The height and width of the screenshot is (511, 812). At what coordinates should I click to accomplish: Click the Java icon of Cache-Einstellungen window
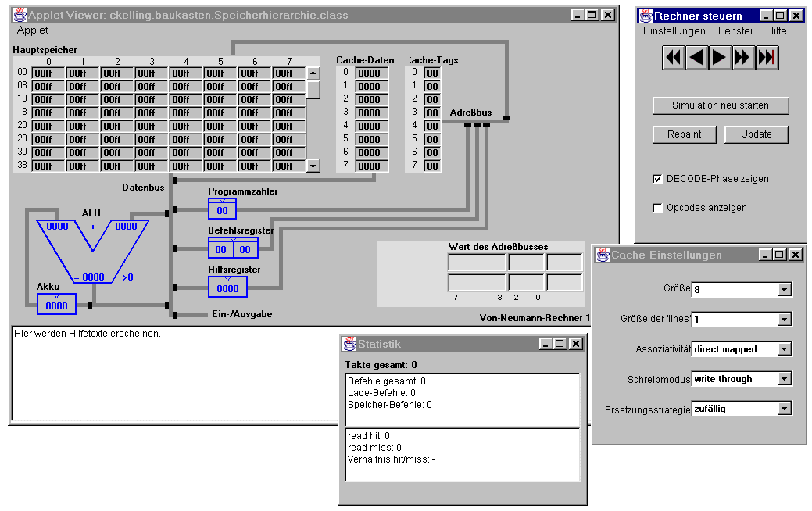point(603,255)
